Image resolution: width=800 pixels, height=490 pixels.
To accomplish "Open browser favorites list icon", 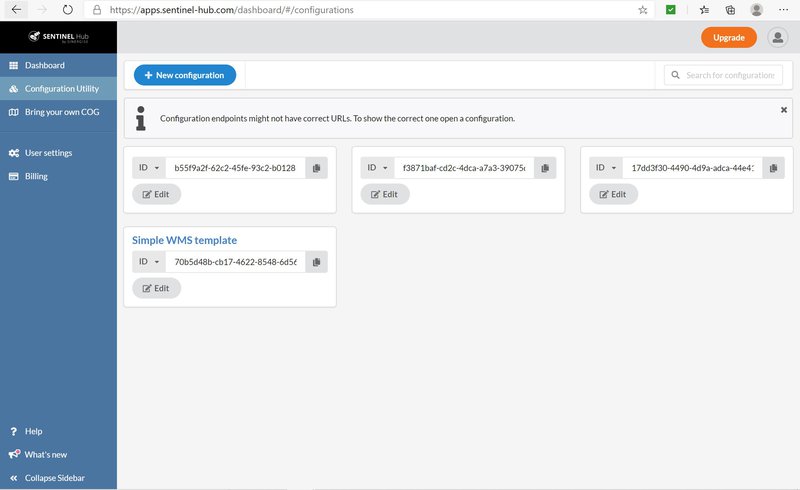I will pos(704,10).
